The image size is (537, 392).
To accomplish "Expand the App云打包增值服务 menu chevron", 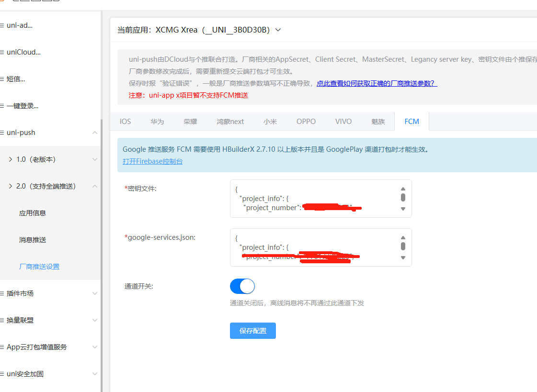I will [95, 347].
